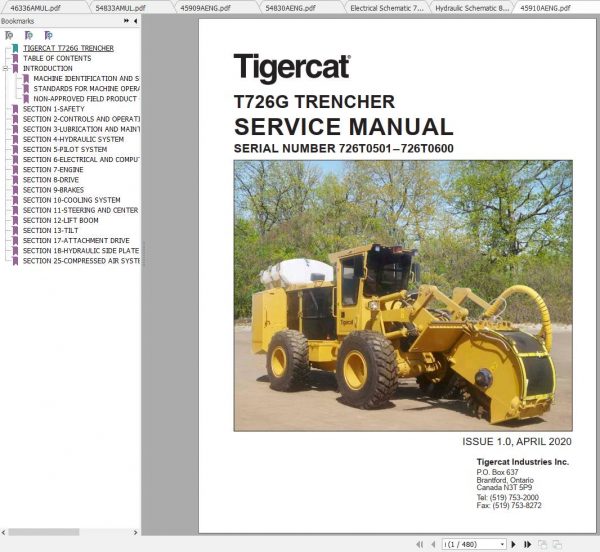This screenshot has height=552, width=600.
Task: Click bookmark icon beside SECTION 1-SAFETY
Action: coord(15,109)
